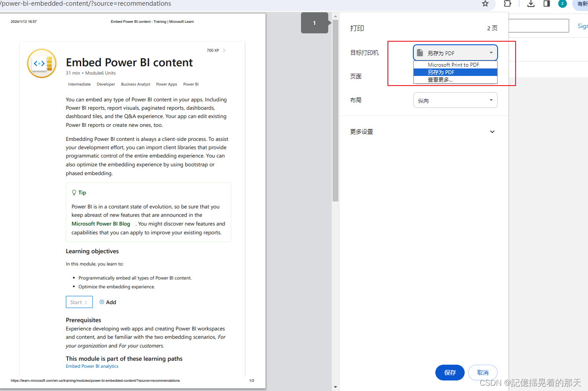This screenshot has width=588, height=391.
Task: Select the highlighted 另存为 PDF option
Action: 455,72
